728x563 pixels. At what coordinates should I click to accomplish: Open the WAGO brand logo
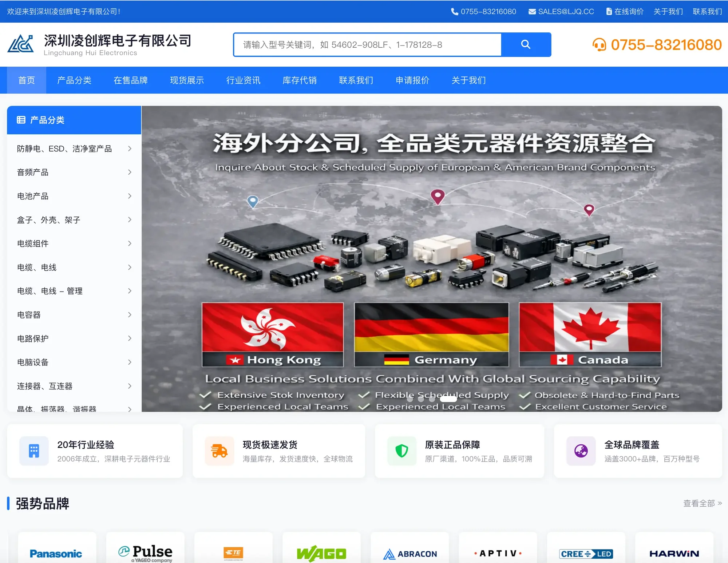(321, 553)
